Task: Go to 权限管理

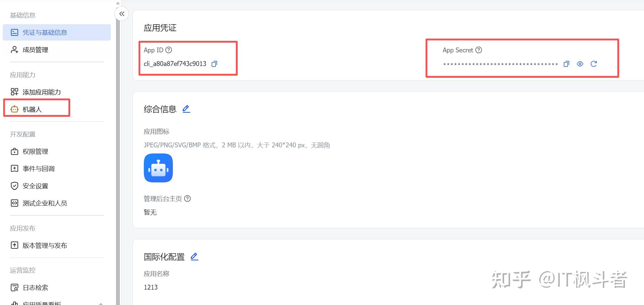Action: pyautogui.click(x=35, y=151)
